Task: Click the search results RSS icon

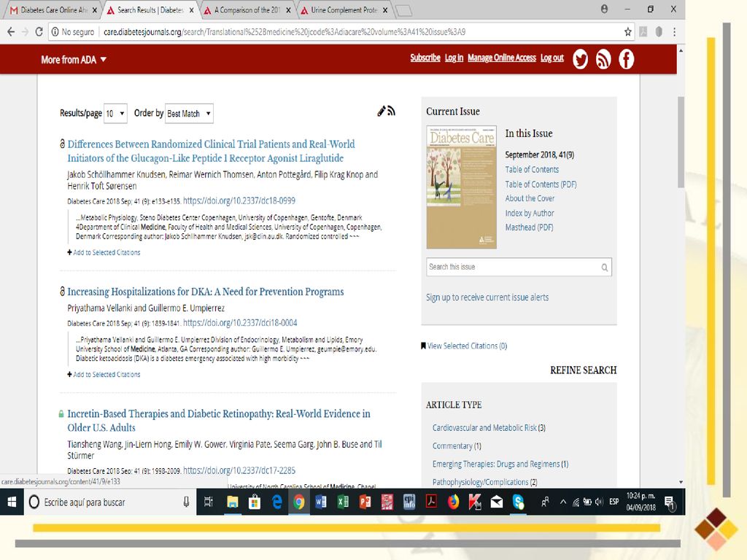Action: (x=391, y=111)
